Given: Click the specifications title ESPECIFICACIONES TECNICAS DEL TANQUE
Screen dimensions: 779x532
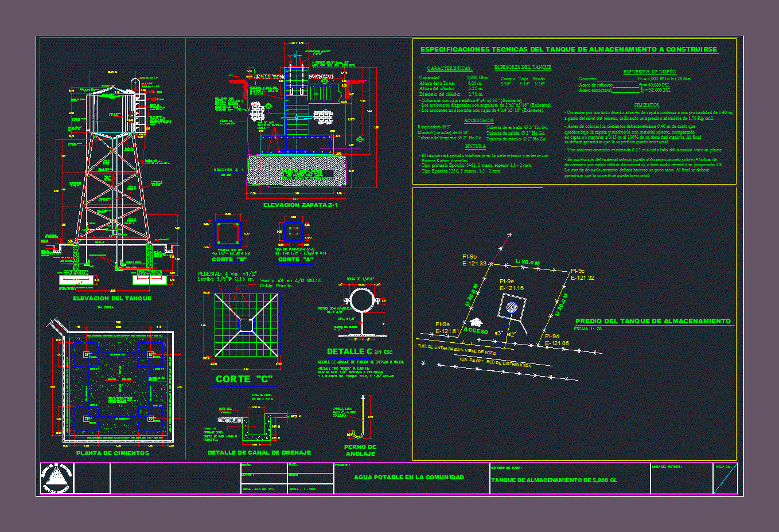Looking at the screenshot, I should (568, 49).
